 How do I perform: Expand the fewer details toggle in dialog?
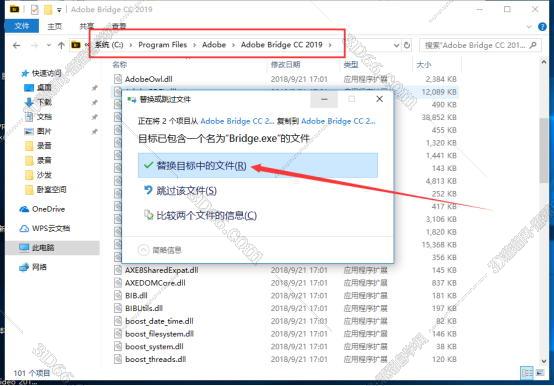[160, 250]
